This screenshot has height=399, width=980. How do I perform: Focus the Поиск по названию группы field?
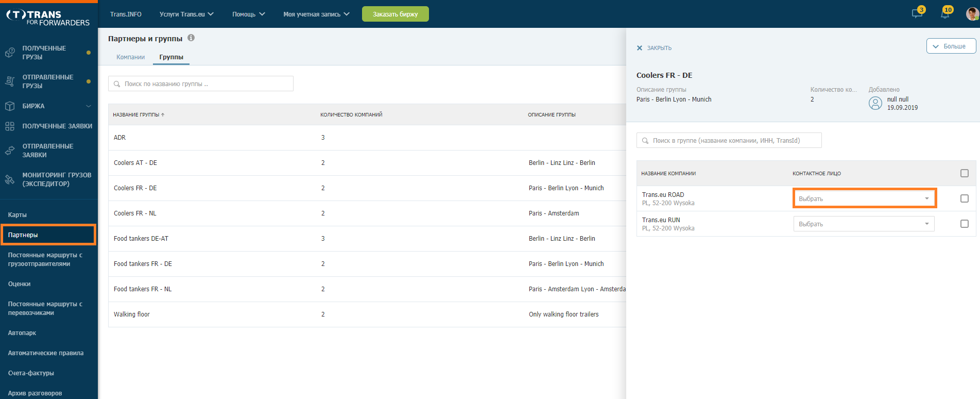201,84
